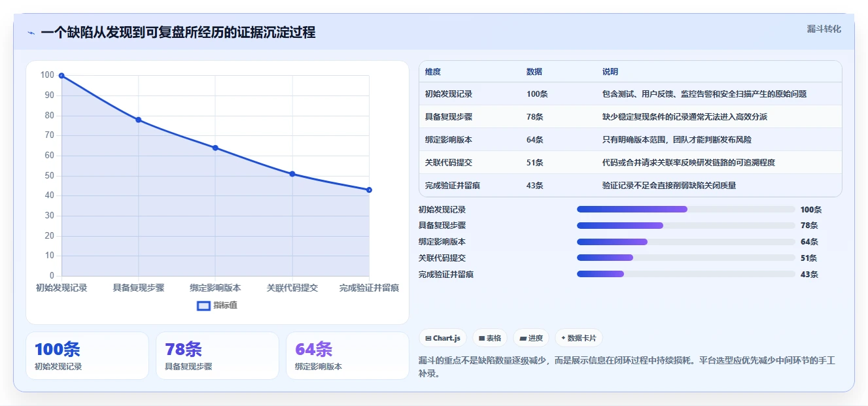Click the 完成验证并留痕 table row cell
The width and height of the screenshot is (868, 406).
453,186
